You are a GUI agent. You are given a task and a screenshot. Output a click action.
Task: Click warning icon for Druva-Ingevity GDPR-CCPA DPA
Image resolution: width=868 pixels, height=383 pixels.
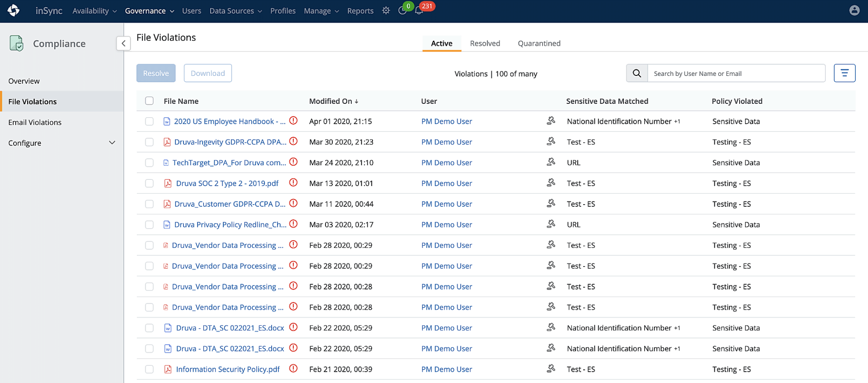[293, 141]
